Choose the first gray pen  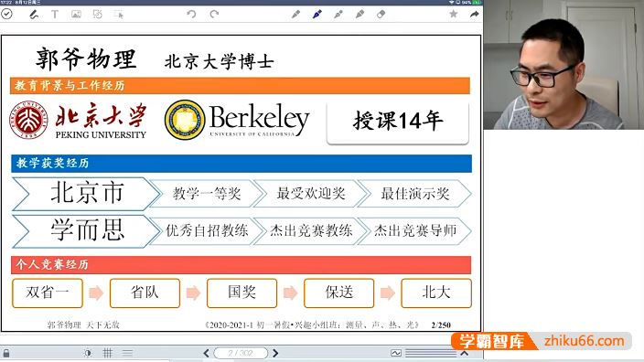(x=295, y=15)
